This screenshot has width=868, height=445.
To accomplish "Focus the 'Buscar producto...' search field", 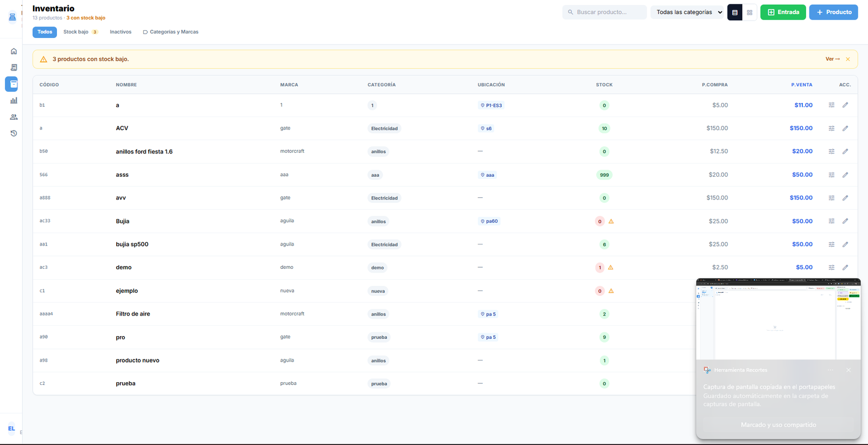I will (604, 12).
